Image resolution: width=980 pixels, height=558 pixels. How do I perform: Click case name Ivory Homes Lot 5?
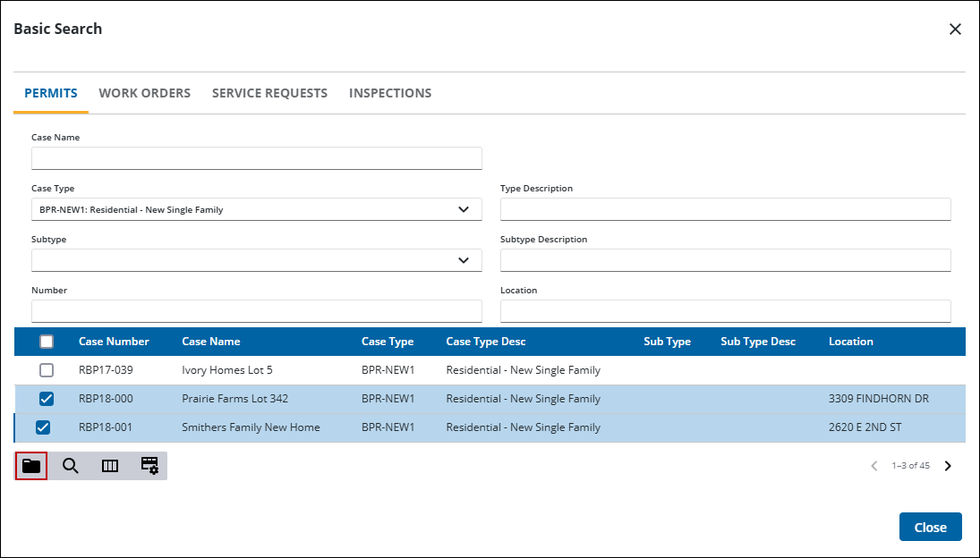(x=226, y=370)
